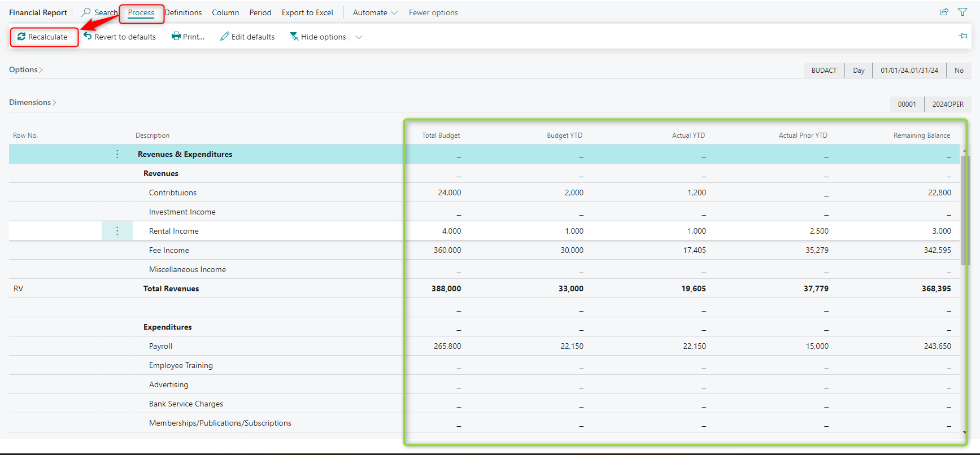Open the Definitions menu

183,12
